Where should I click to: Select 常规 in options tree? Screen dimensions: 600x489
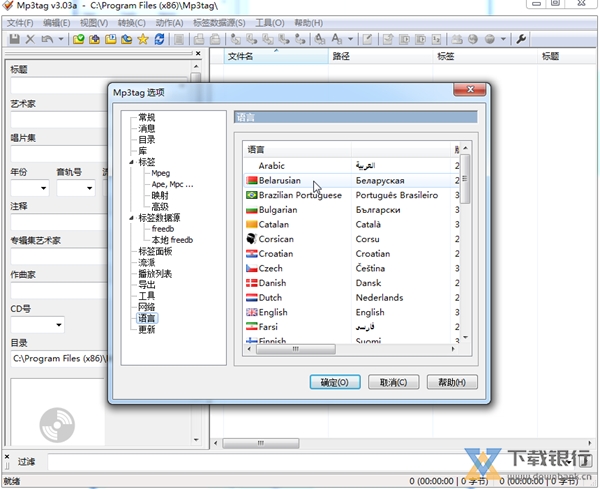pos(147,117)
